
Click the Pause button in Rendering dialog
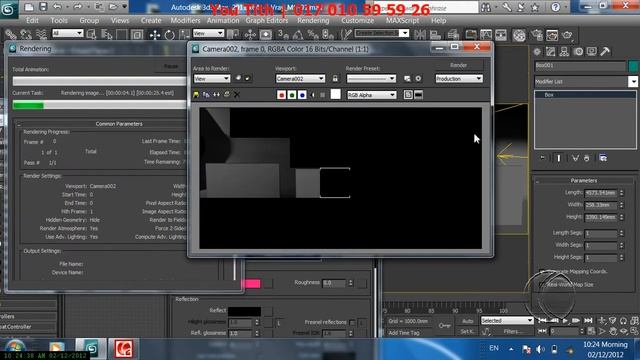coord(171,66)
